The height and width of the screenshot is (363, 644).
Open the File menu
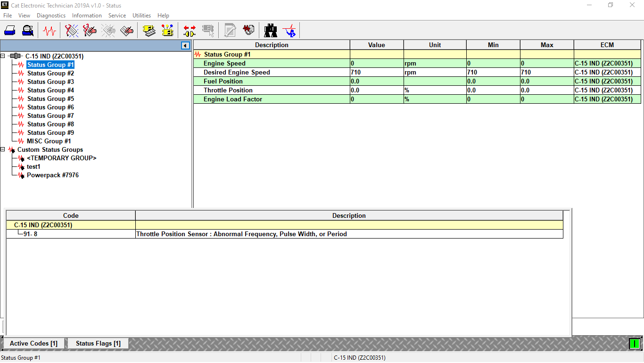pyautogui.click(x=8, y=16)
